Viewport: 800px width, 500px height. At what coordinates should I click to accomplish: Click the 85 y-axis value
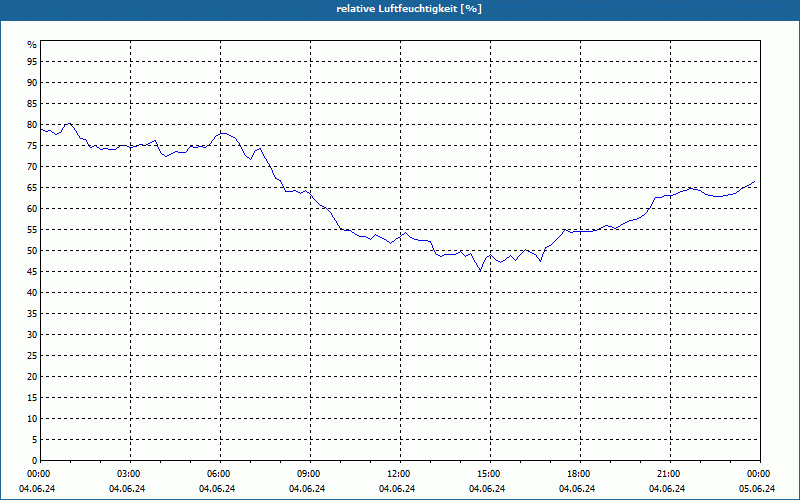coord(32,104)
